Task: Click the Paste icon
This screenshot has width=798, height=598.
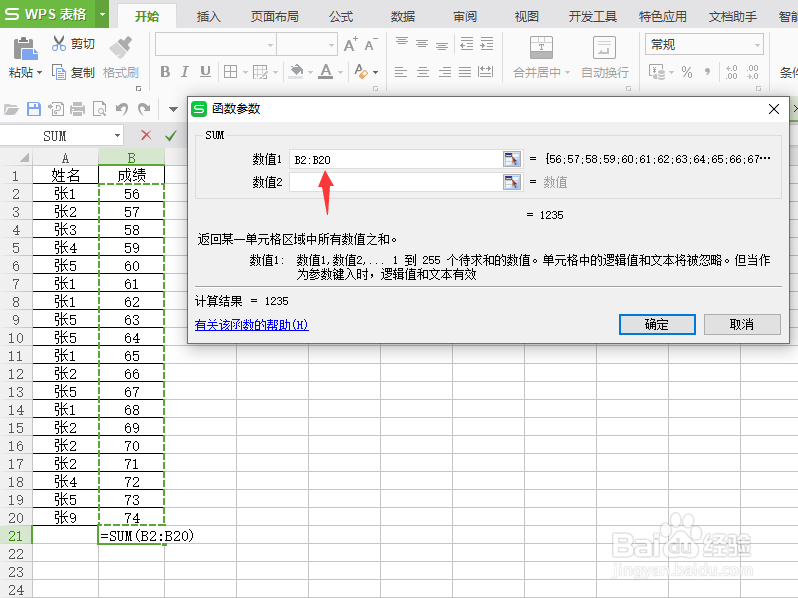Action: (x=25, y=49)
